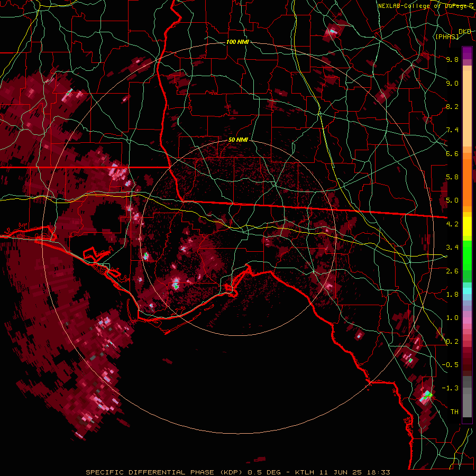The height and width of the screenshot is (476, 476).
Task: Pick the bright green band of the color bar
Action: 467,256
